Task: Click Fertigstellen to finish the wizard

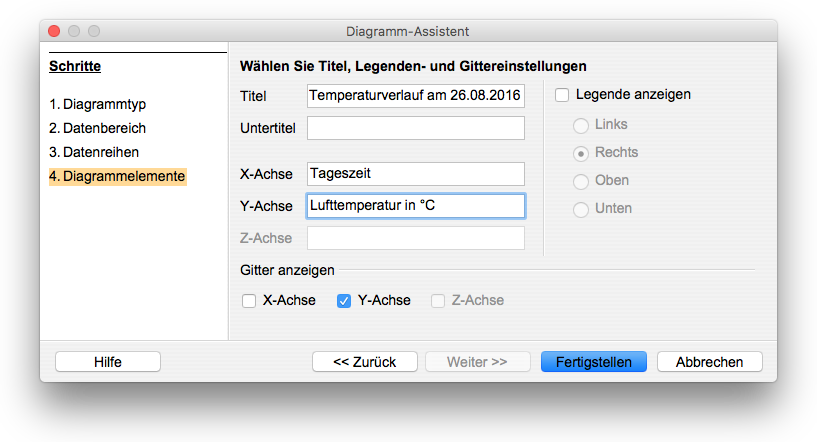Action: (594, 362)
